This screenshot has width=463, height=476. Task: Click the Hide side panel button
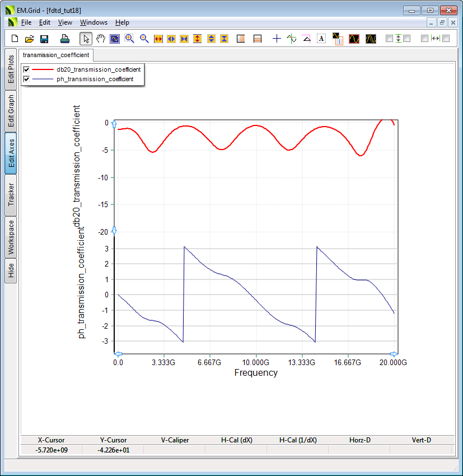(x=11, y=271)
